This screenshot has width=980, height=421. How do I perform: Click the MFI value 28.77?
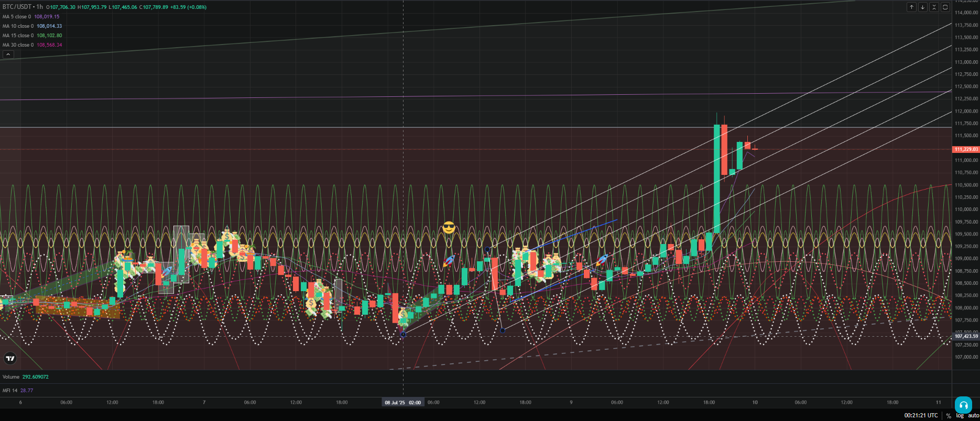pyautogui.click(x=26, y=391)
